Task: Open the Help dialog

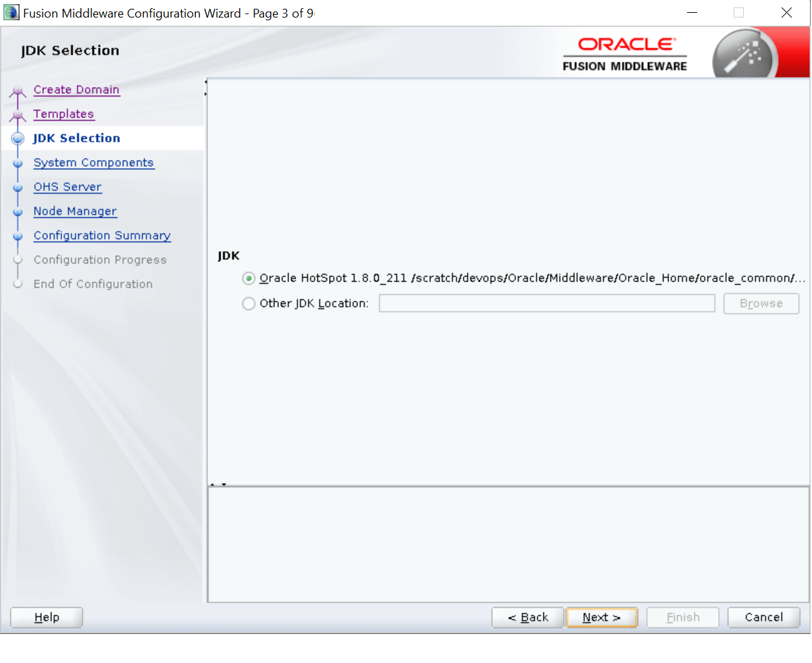Action: point(46,617)
